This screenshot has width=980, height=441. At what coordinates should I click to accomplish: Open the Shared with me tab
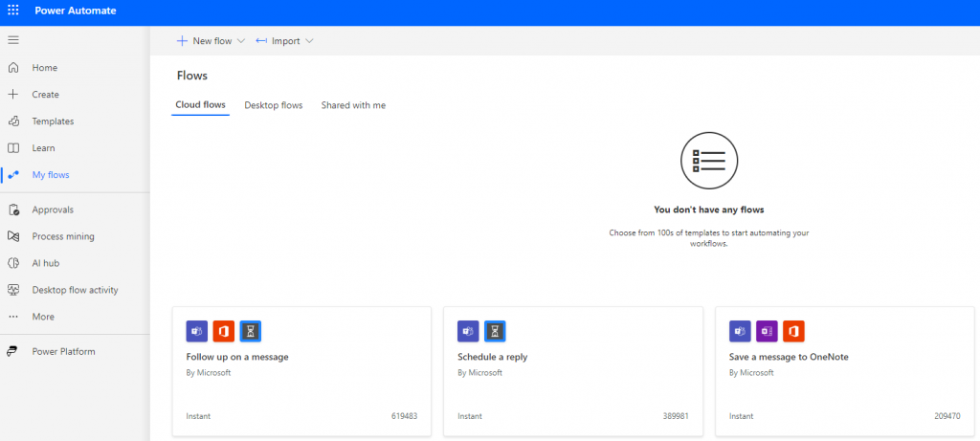[x=354, y=105]
